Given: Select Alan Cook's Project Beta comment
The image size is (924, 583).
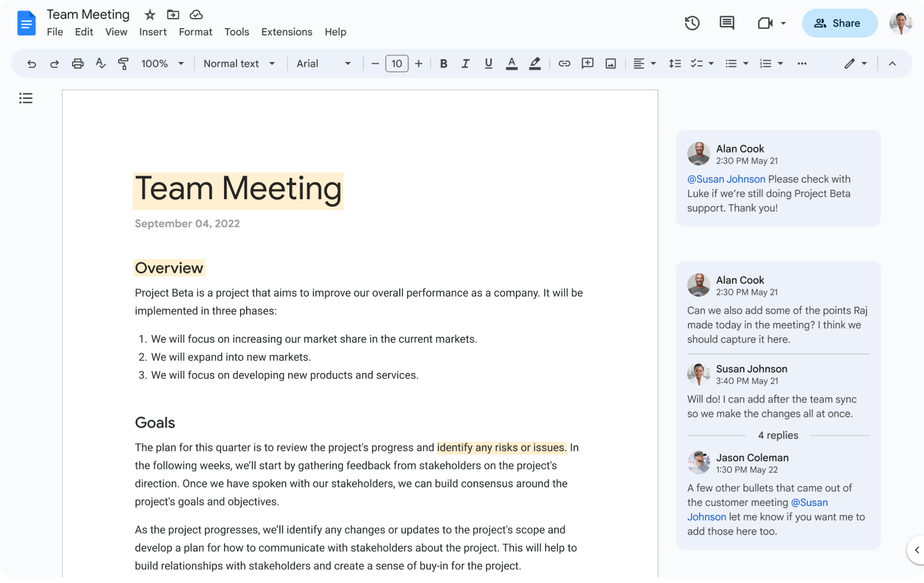Looking at the screenshot, I should pyautogui.click(x=778, y=178).
